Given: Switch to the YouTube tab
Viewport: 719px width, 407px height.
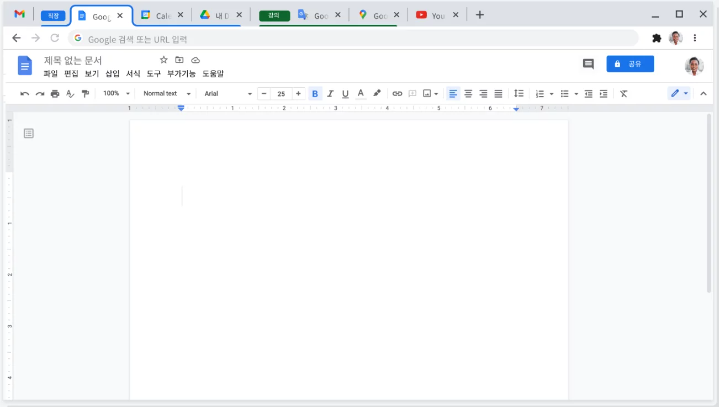Looking at the screenshot, I should point(437,15).
